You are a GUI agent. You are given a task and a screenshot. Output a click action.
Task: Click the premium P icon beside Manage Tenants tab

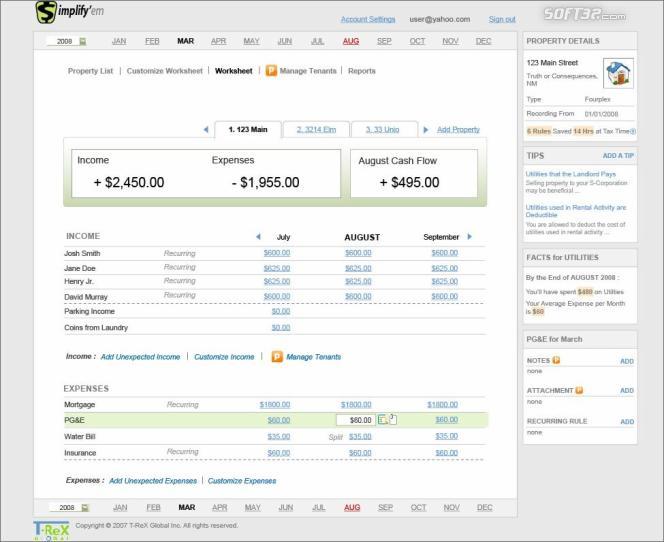(271, 70)
